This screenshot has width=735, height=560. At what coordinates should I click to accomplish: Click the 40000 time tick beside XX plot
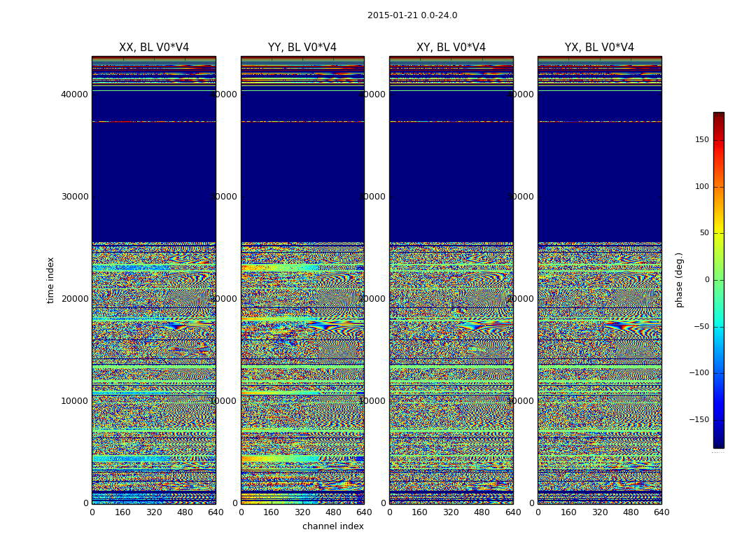coord(74,94)
